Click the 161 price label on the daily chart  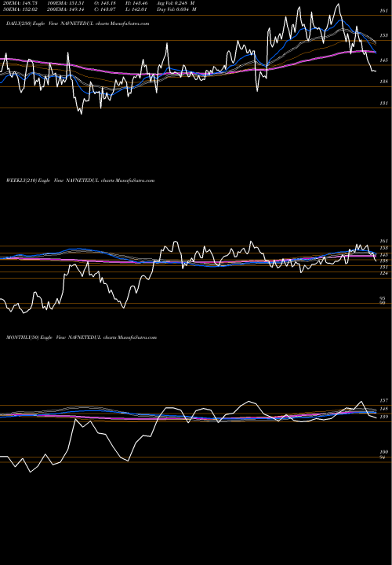(383, 11)
